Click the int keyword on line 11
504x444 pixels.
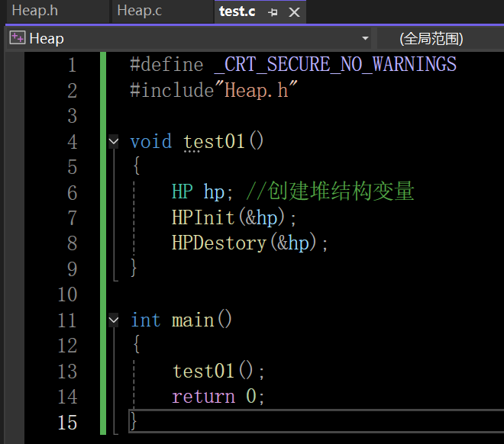point(146,320)
